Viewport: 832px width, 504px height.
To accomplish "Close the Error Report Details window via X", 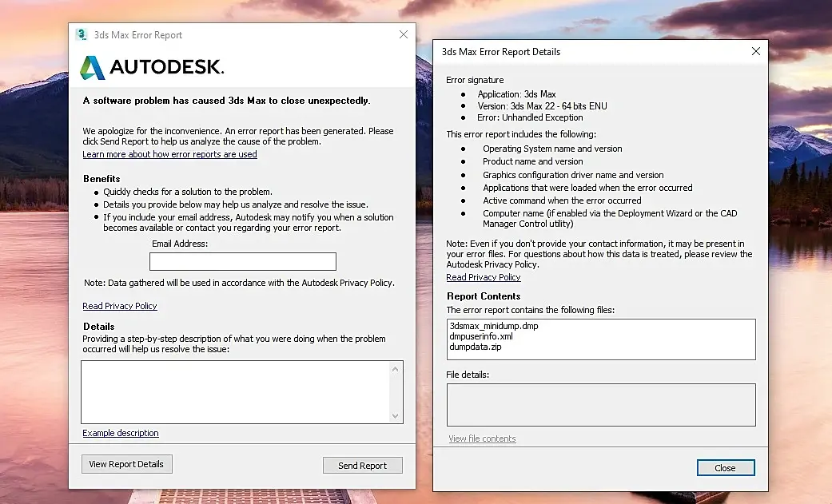I will (756, 51).
